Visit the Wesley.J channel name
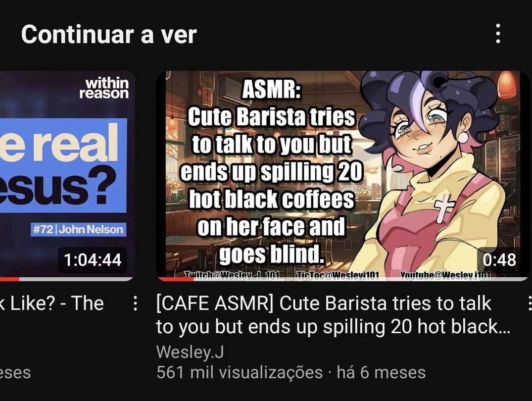This screenshot has height=401, width=532. pyautogui.click(x=190, y=352)
